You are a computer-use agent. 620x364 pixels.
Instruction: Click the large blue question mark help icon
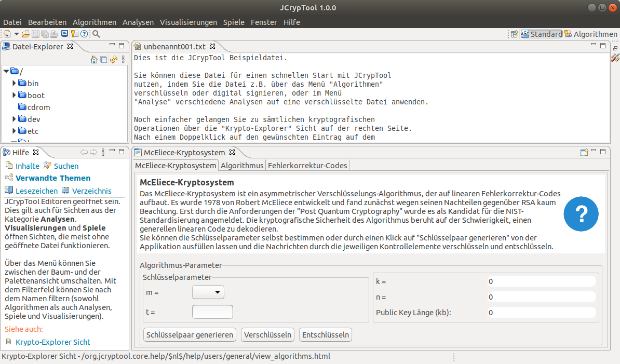tap(581, 214)
